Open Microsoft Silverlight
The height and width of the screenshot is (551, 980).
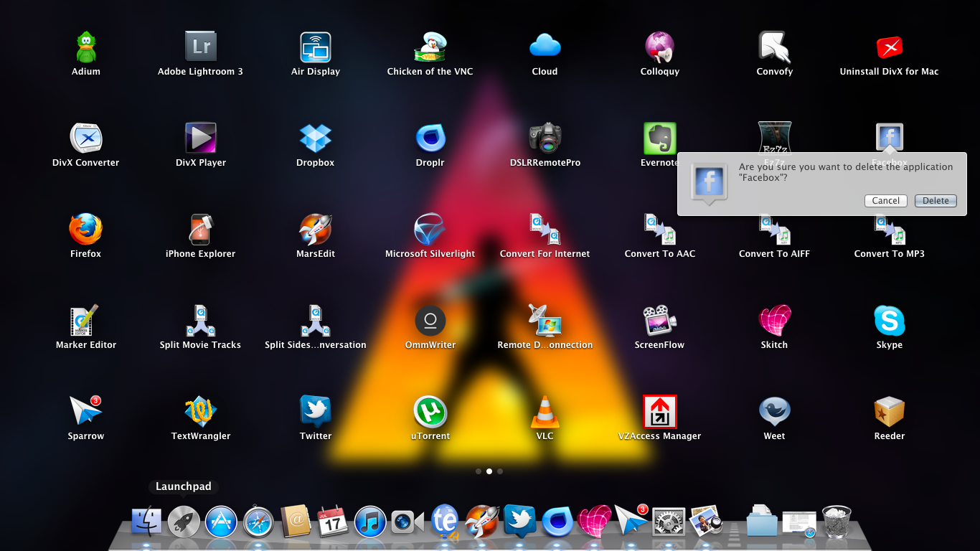tap(430, 230)
